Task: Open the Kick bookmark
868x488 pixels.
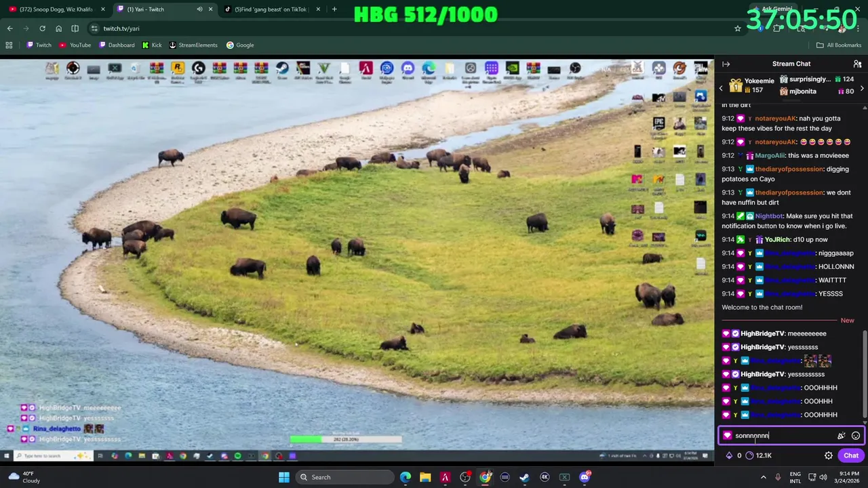Action: point(152,45)
